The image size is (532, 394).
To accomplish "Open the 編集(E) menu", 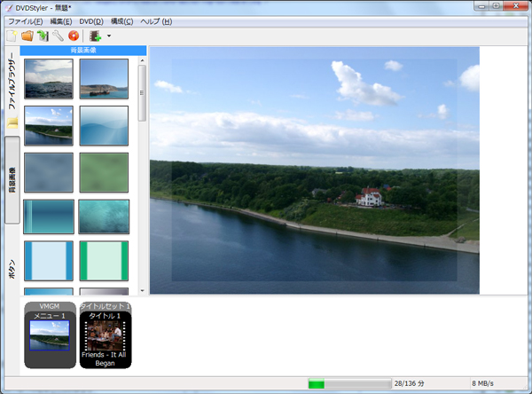I will point(61,21).
